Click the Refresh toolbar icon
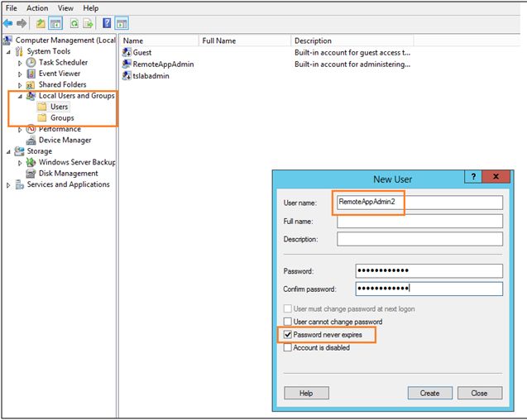The height and width of the screenshot is (420, 527). coord(74,23)
